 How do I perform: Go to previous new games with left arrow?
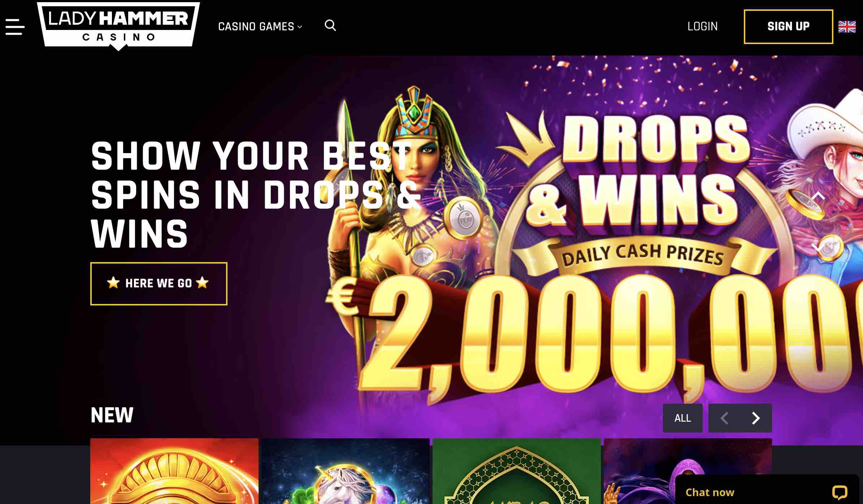click(x=724, y=418)
